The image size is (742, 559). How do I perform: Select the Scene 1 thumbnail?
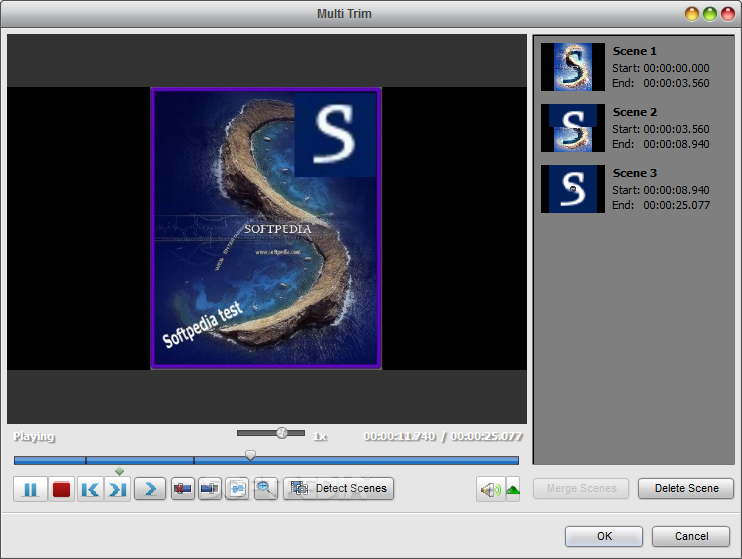point(573,67)
